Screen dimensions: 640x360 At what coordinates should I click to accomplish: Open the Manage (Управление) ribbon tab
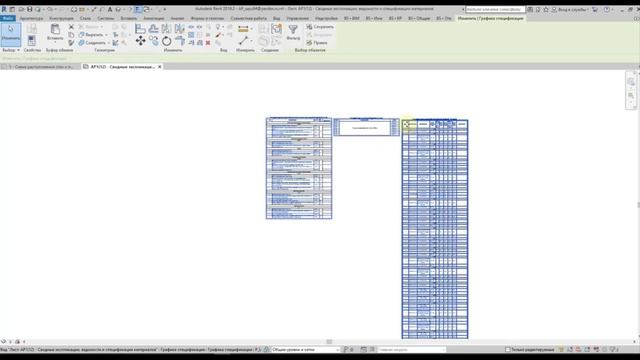pyautogui.click(x=298, y=18)
